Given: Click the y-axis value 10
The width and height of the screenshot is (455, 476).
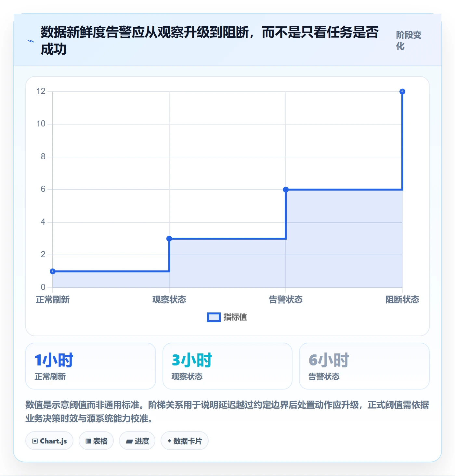Looking at the screenshot, I should click(41, 124).
